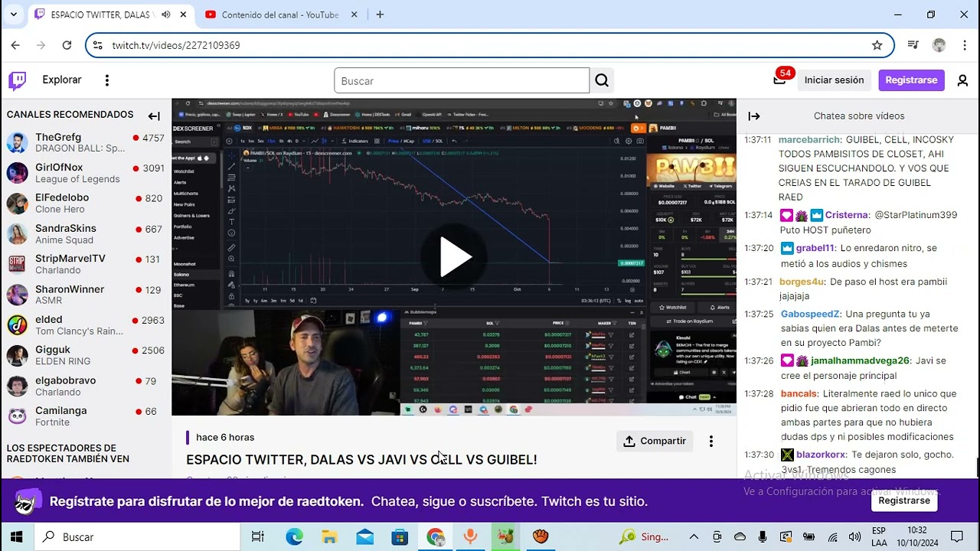This screenshot has width=980, height=551.
Task: Select Chrome in the taskbar
Action: (436, 536)
